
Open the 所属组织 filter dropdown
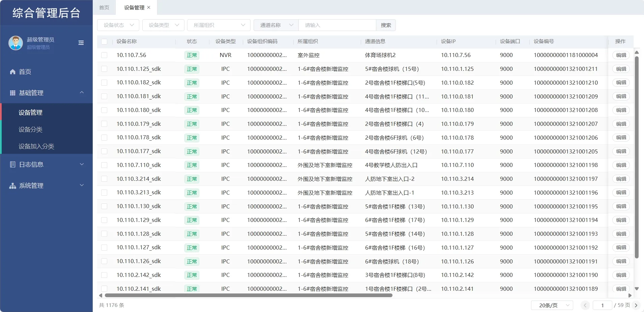pyautogui.click(x=219, y=25)
